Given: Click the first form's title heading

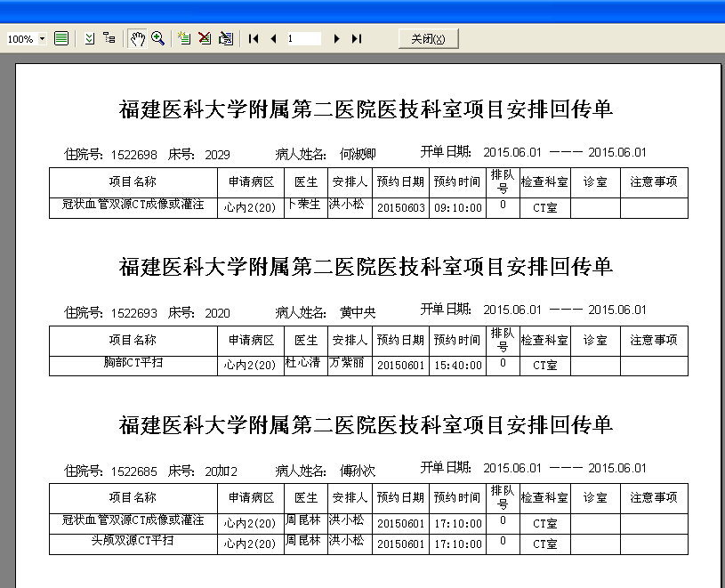Looking at the screenshot, I should click(x=366, y=109).
